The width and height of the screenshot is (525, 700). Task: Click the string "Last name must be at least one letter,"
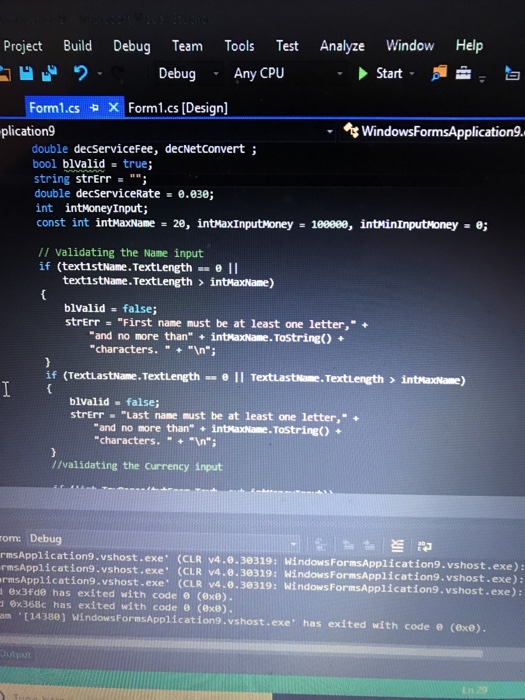(x=234, y=416)
